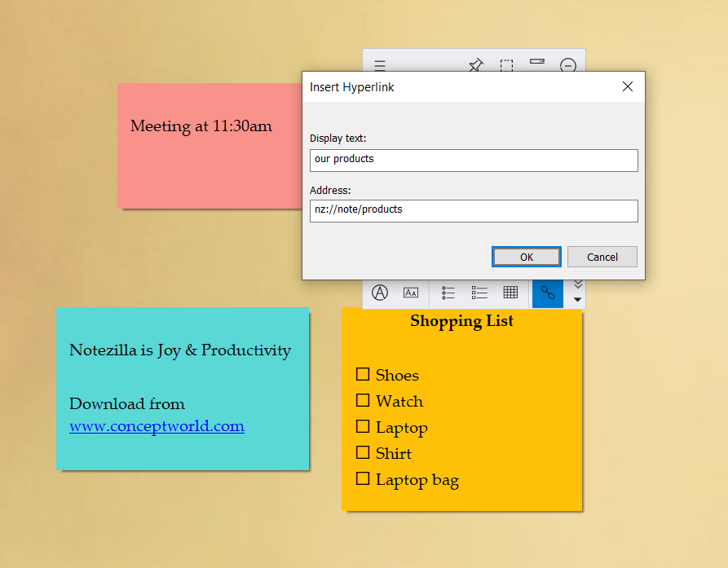Apply a bulleted list to the note
The image size is (728, 568).
pos(448,293)
